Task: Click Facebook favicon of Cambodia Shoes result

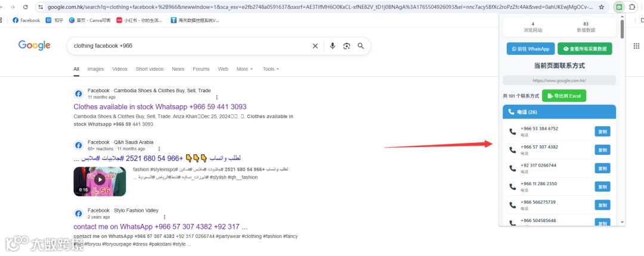Action: point(79,93)
